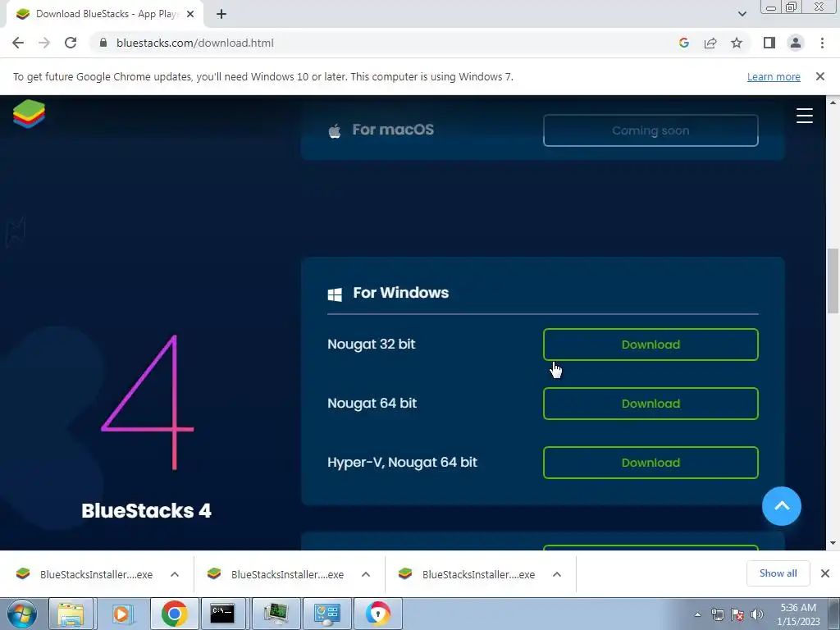This screenshot has height=630, width=840.
Task: Close the Download BlueStacks tab
Action: click(x=189, y=14)
